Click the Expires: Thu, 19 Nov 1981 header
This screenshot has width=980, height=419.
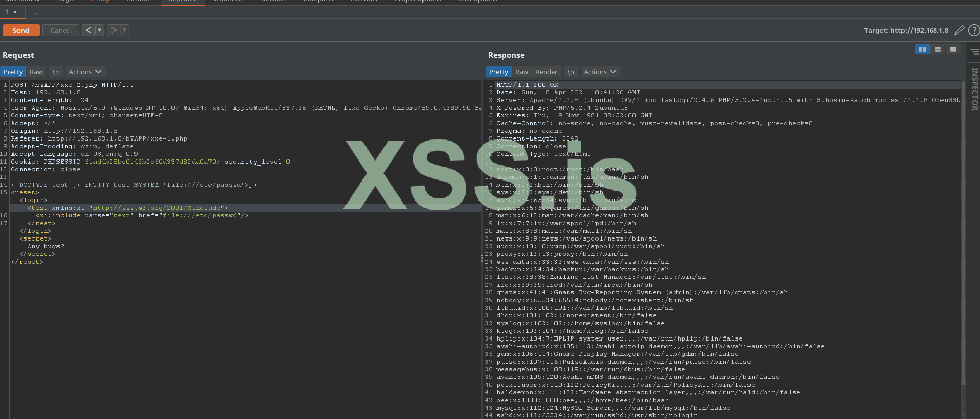574,116
